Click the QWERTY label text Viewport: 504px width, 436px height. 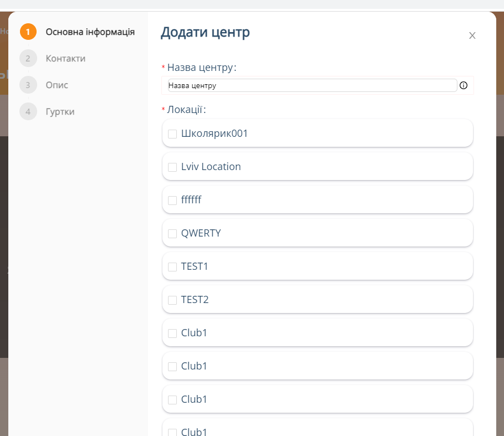(x=201, y=233)
